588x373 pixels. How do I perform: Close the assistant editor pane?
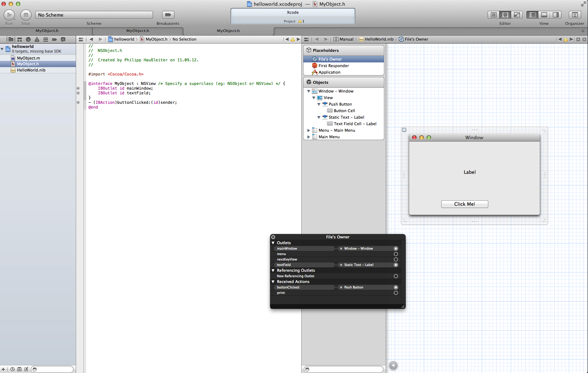(584, 39)
